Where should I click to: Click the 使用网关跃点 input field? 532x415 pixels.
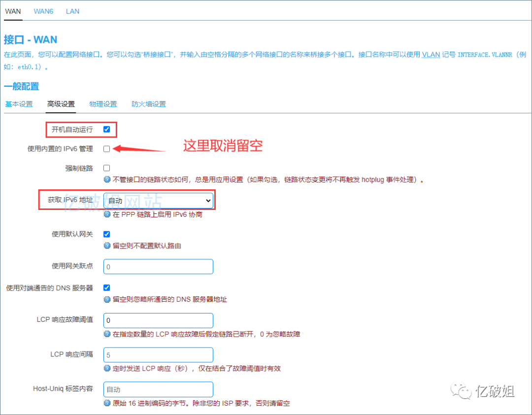158,266
